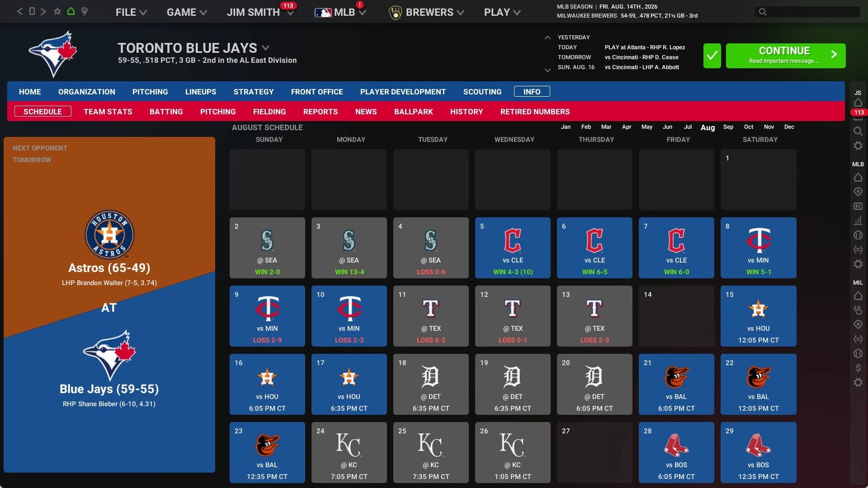The height and width of the screenshot is (488, 868).
Task: Open the RETIRED NUMBERS page
Action: 535,112
